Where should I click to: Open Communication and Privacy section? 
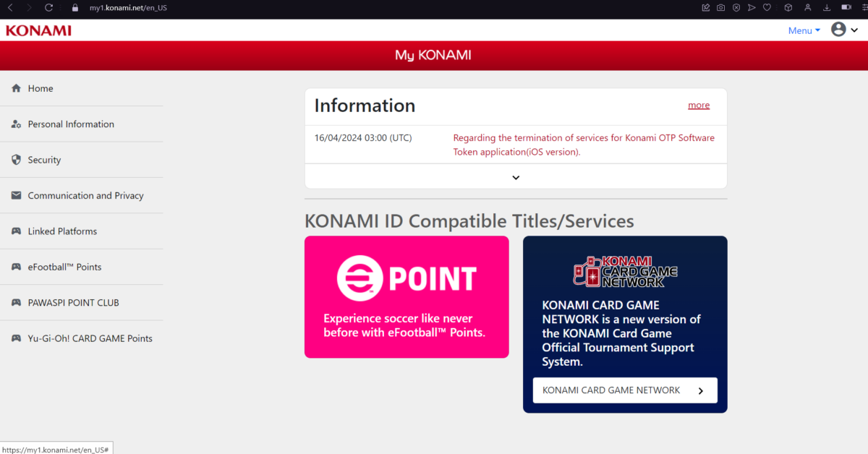(x=85, y=196)
